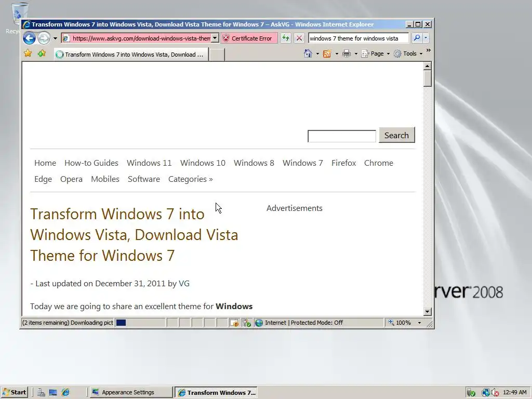Expand the Print options dropdown

(x=356, y=54)
